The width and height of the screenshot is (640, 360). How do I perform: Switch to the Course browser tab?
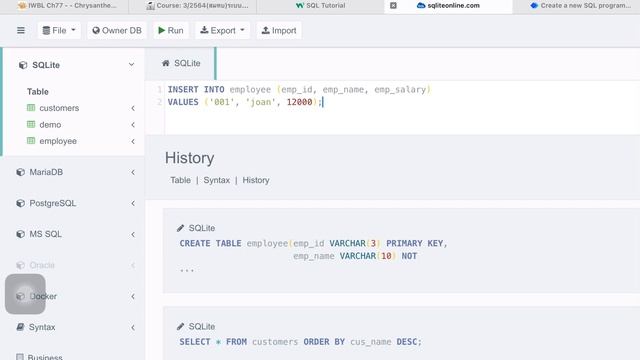click(x=197, y=6)
